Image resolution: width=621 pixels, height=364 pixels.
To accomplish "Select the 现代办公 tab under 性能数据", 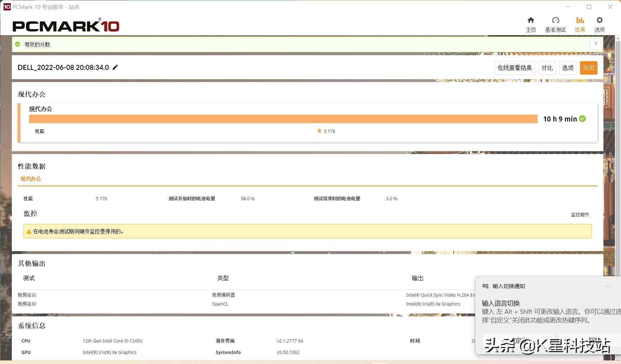I will [31, 179].
